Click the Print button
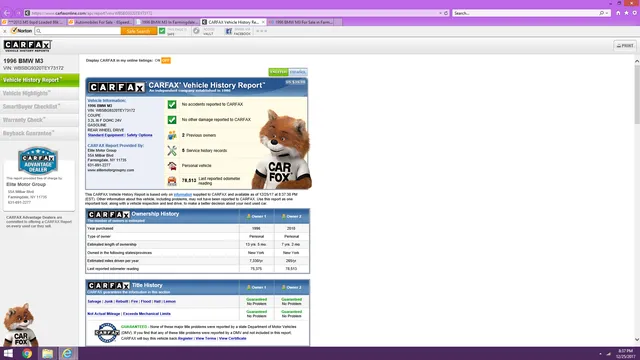 (625, 46)
